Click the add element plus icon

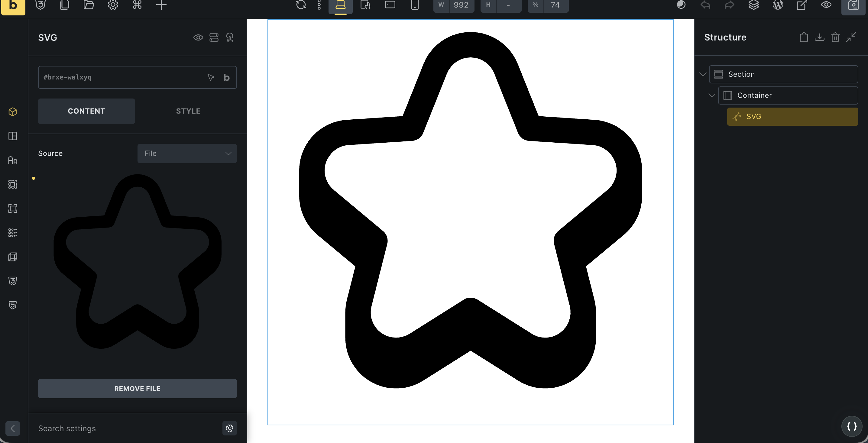[x=161, y=5]
